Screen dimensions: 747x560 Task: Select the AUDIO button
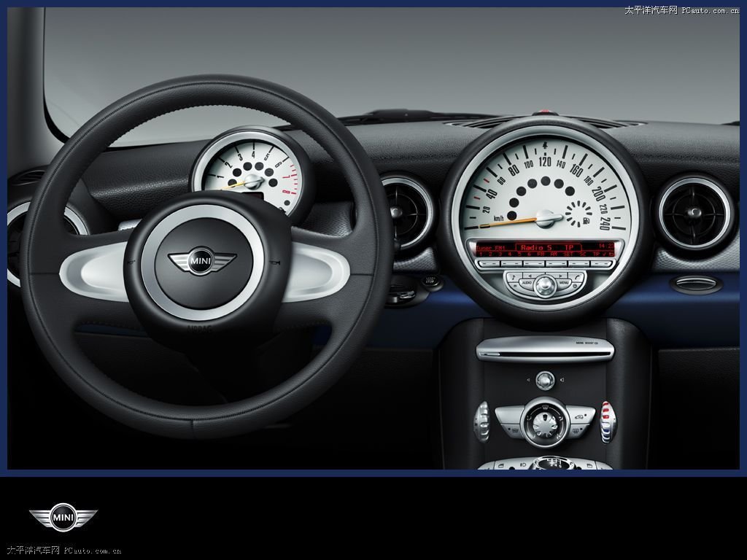coord(526,284)
